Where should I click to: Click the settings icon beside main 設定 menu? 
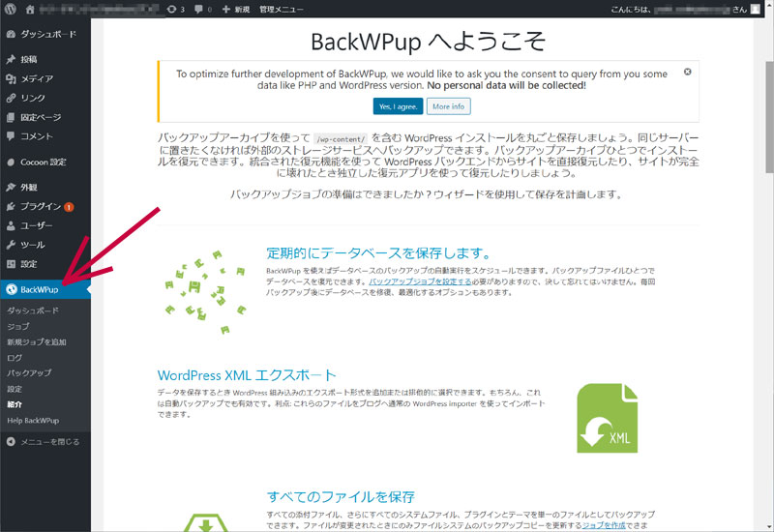click(11, 264)
